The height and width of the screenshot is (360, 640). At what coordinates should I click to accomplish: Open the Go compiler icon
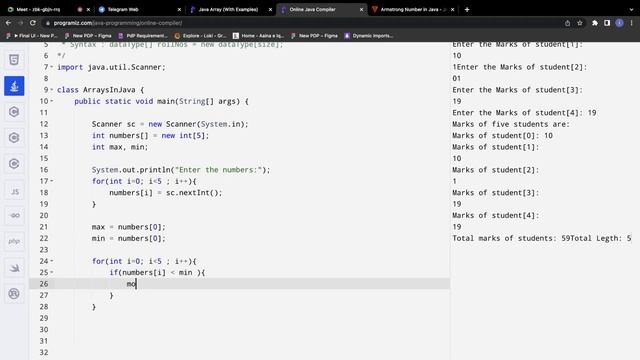pos(14,216)
